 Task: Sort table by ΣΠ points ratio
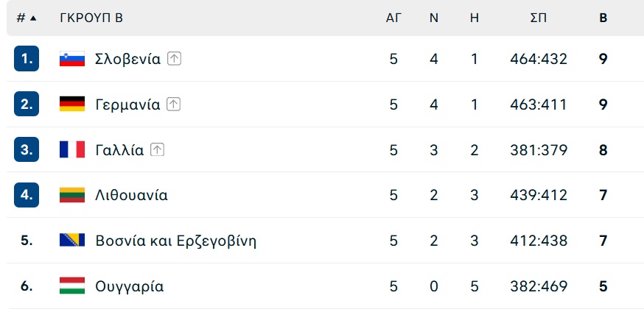click(539, 18)
